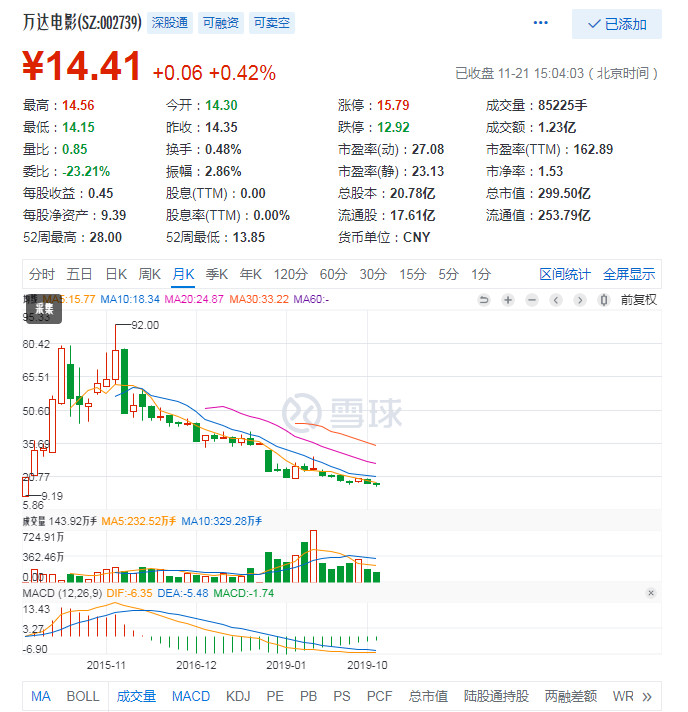Open the 前复权 price adjustment dropdown
This screenshot has width=688, height=712.
tap(639, 300)
